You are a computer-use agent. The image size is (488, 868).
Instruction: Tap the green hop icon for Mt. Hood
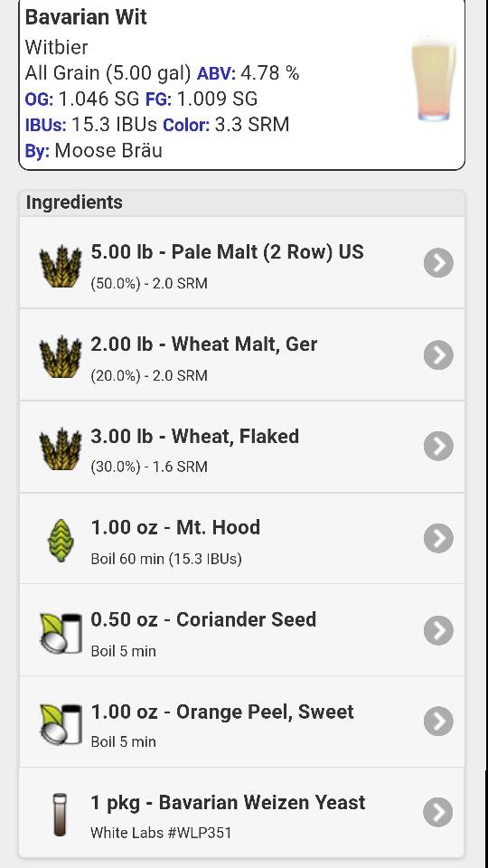(61, 541)
